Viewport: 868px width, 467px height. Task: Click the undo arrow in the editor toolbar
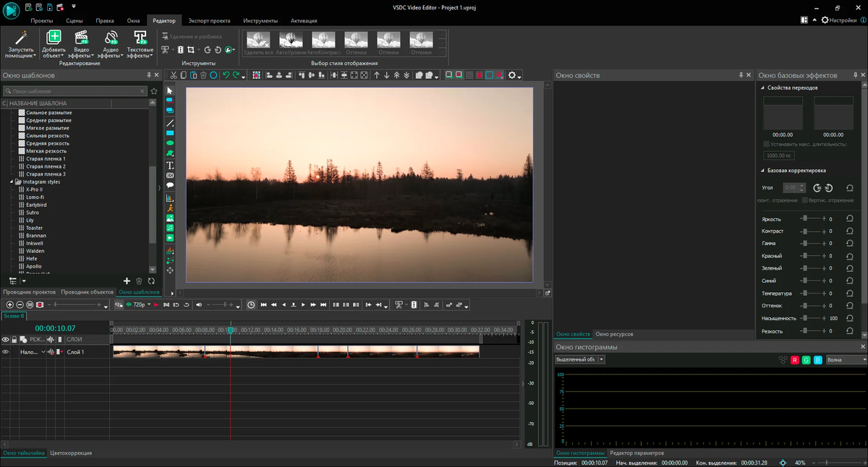pos(226,75)
